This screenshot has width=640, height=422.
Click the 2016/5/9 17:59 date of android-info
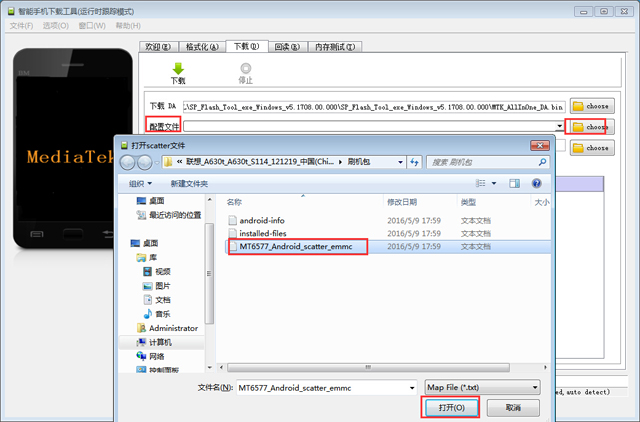(x=414, y=220)
